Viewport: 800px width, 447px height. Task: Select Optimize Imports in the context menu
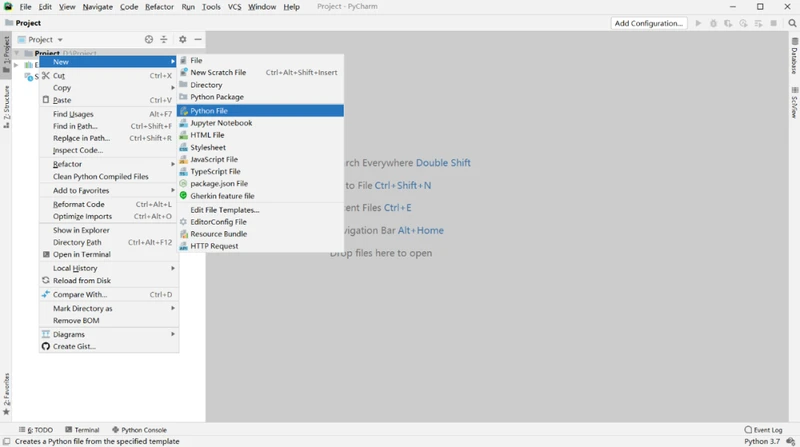click(109, 216)
